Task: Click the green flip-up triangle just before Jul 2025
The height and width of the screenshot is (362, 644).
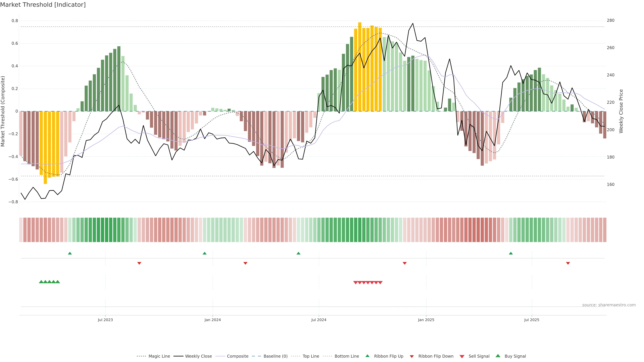Action: pyautogui.click(x=511, y=253)
